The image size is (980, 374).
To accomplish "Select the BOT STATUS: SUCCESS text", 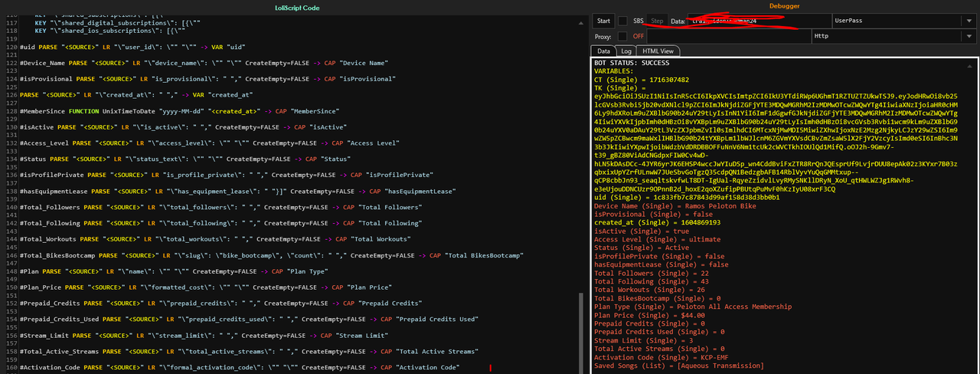I will point(632,62).
